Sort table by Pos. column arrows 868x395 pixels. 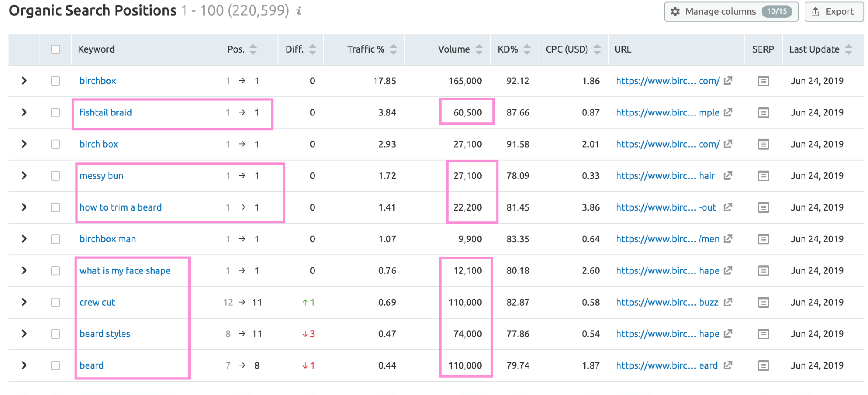253,49
